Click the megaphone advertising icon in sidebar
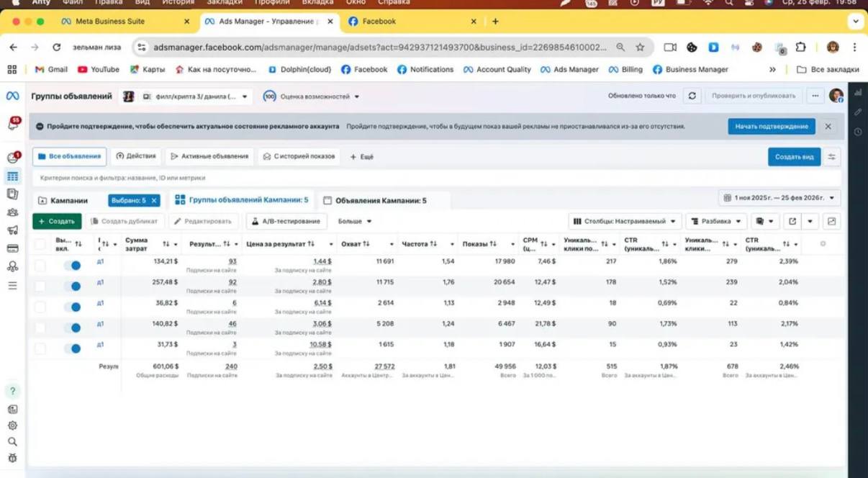The height and width of the screenshot is (478, 868). coord(12,230)
